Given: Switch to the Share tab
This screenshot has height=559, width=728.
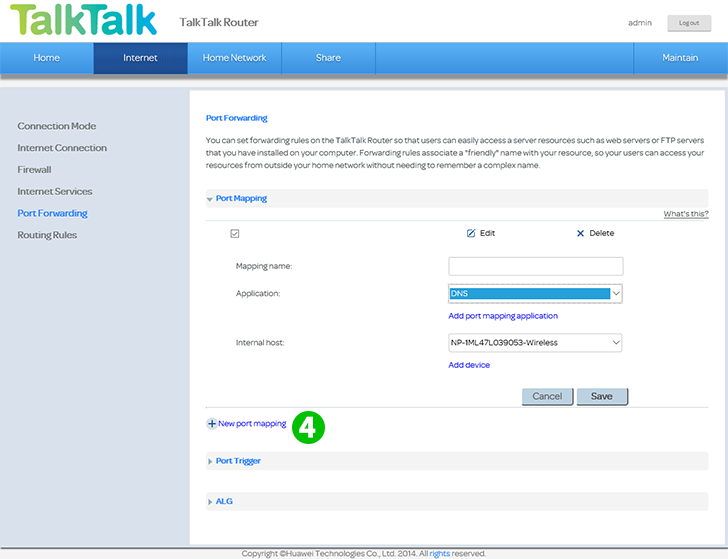Looking at the screenshot, I should pos(328,58).
